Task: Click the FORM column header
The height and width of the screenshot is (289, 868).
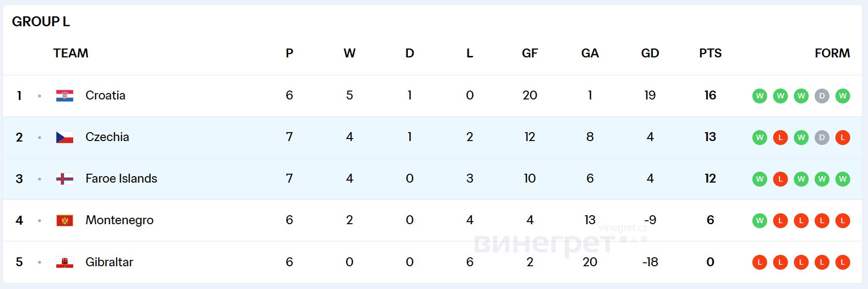Action: coord(832,53)
